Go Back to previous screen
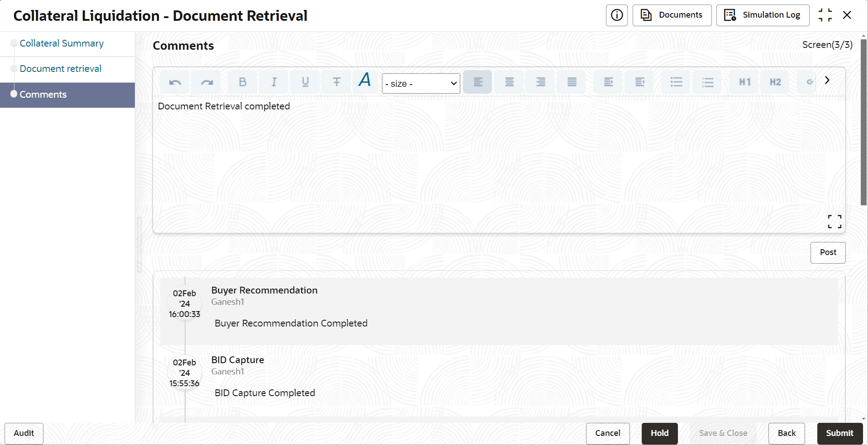 tap(787, 433)
